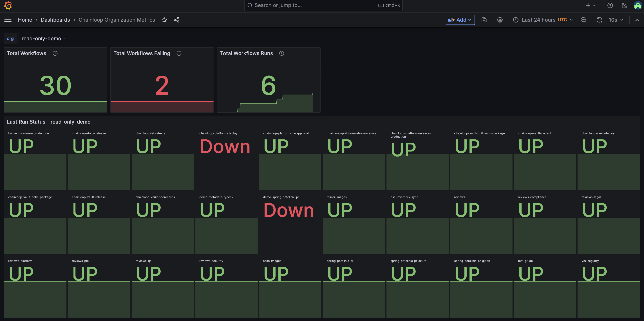Select the reviews-security status tile
This screenshot has width=644, height=321.
[x=227, y=287]
